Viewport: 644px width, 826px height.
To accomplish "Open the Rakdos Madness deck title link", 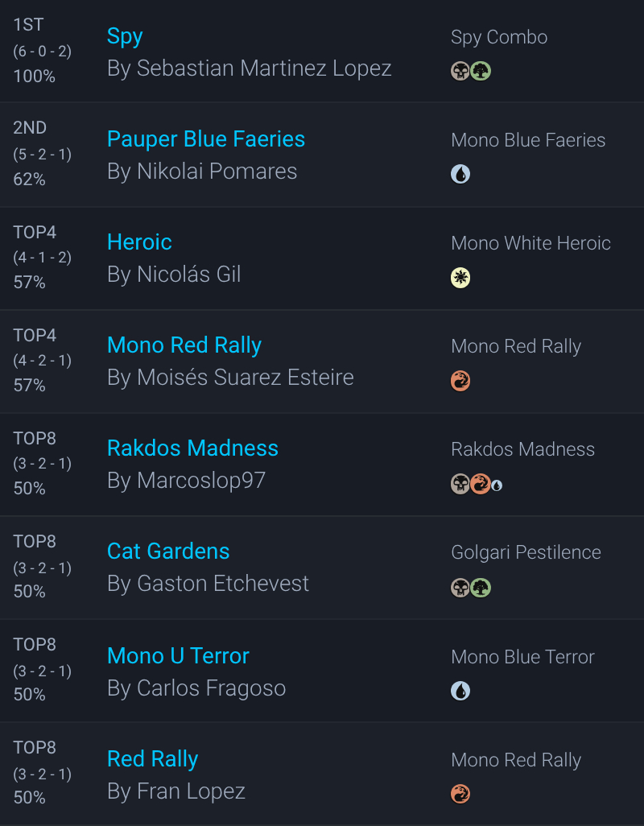I will (192, 448).
